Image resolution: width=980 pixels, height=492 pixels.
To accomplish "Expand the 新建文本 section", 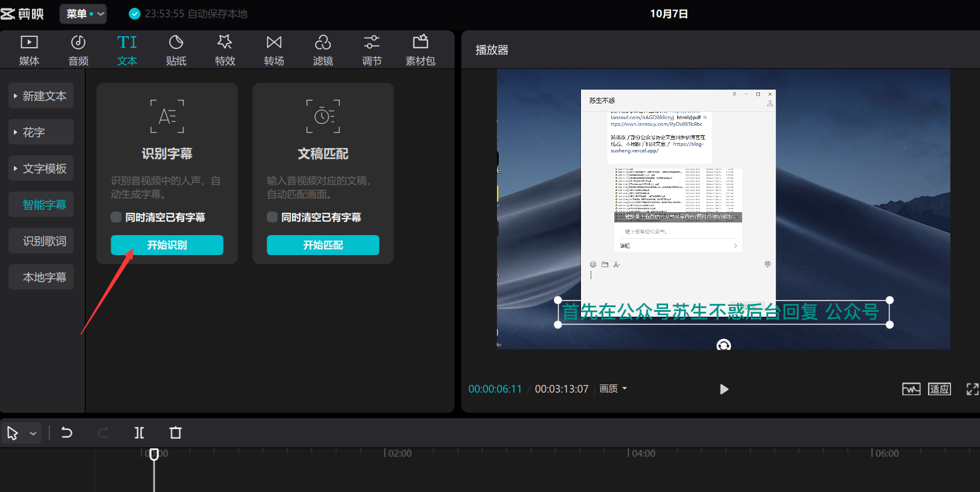I will [x=41, y=95].
